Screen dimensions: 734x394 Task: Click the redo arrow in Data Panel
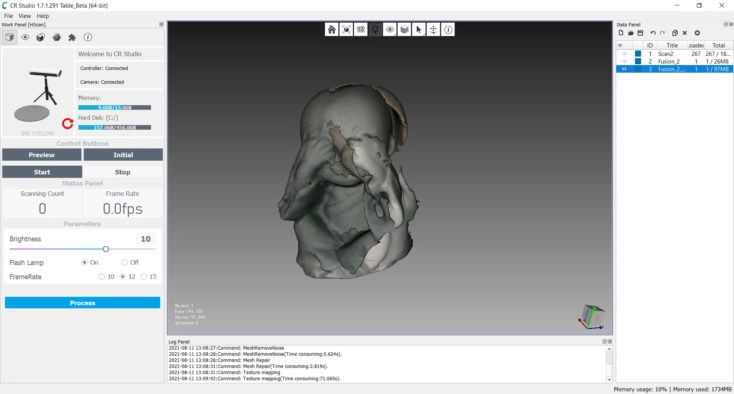pyautogui.click(x=662, y=33)
